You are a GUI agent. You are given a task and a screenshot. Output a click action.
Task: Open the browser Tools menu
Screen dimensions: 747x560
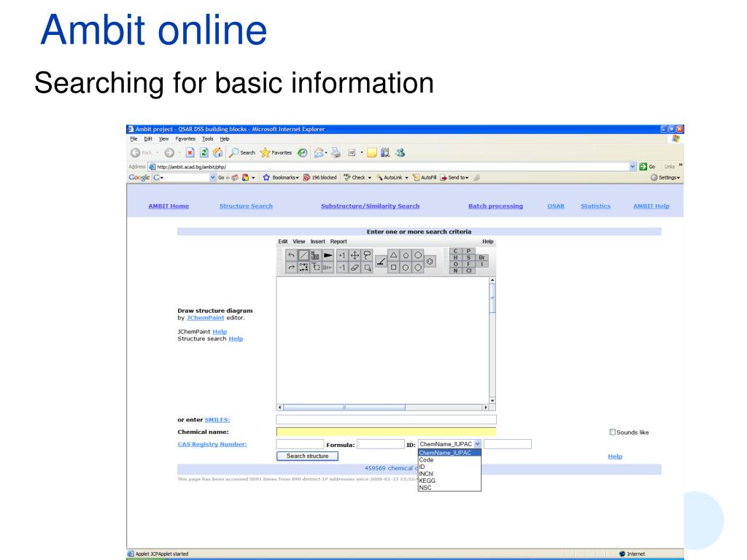tap(208, 139)
